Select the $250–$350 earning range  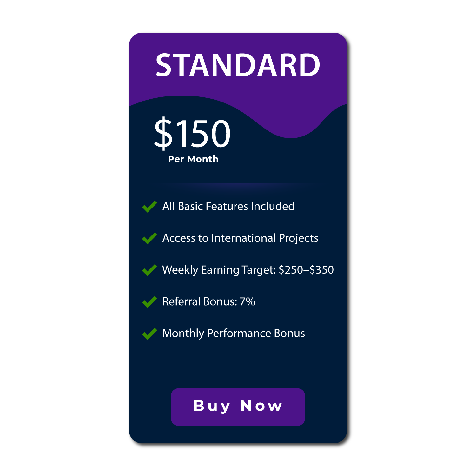(x=306, y=270)
